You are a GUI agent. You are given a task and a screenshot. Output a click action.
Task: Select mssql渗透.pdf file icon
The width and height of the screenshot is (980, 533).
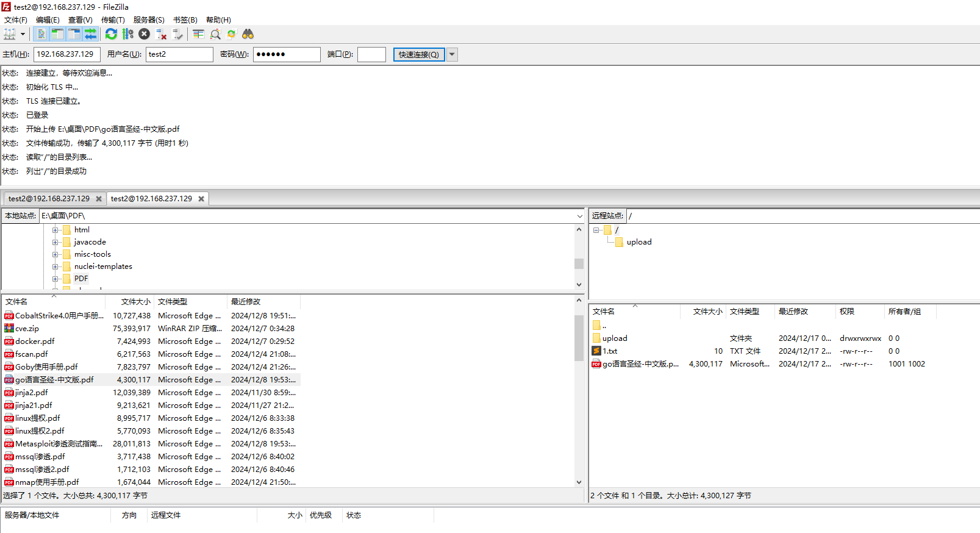(x=9, y=456)
